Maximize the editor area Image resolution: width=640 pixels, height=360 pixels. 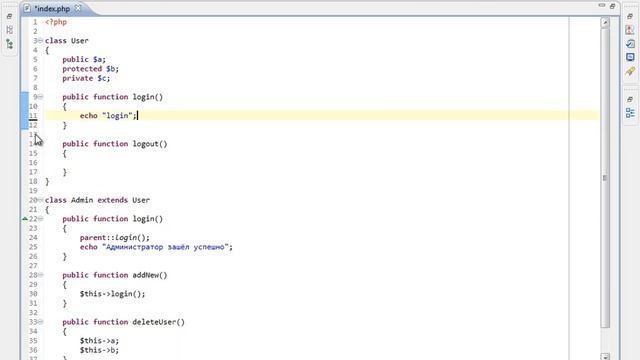point(612,6)
